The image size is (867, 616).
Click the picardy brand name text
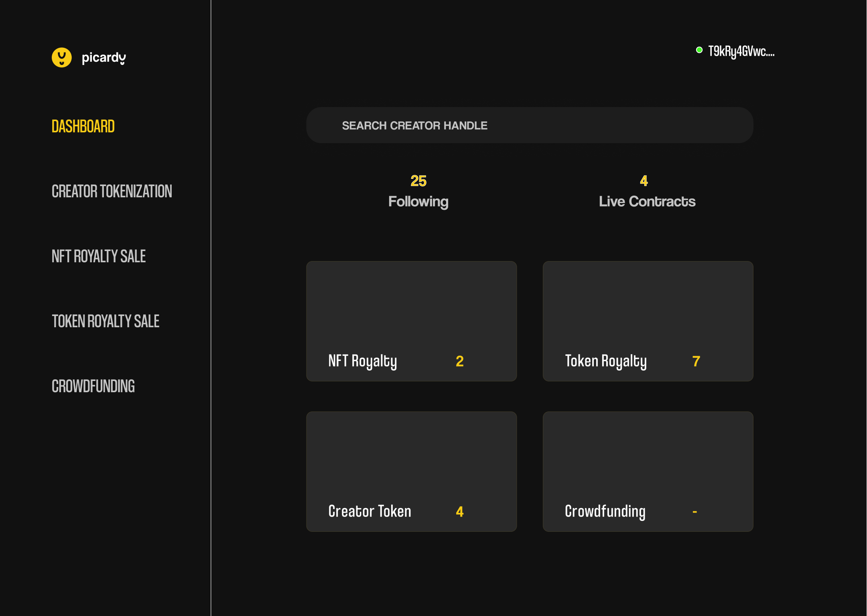104,58
